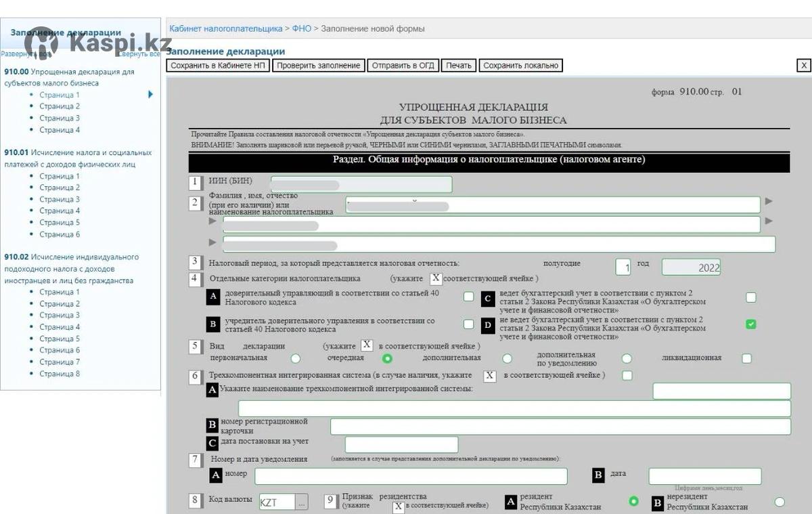Screen dimensions: 812x514
Task: Click the полугодие number input field
Action: pos(623,267)
